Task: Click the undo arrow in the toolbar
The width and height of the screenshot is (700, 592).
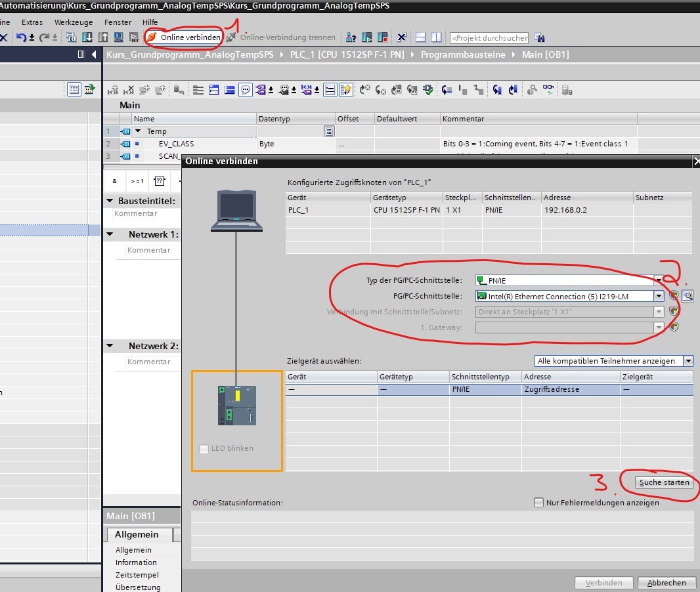Action: click(20, 37)
